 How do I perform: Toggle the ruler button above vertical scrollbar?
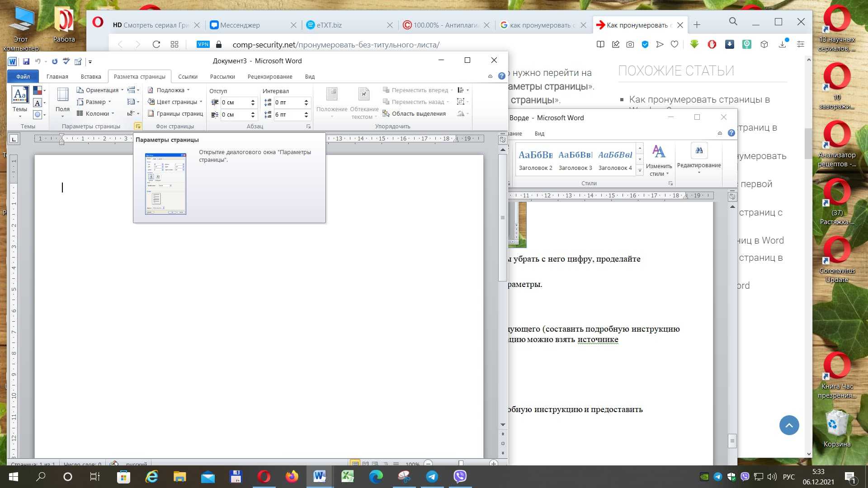[503, 139]
